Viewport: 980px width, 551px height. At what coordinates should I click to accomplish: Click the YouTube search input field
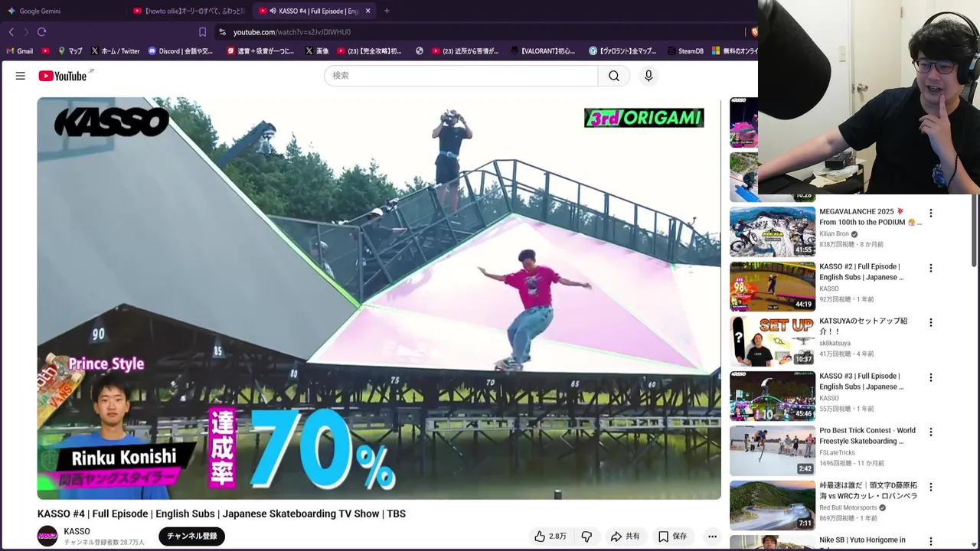pyautogui.click(x=461, y=76)
